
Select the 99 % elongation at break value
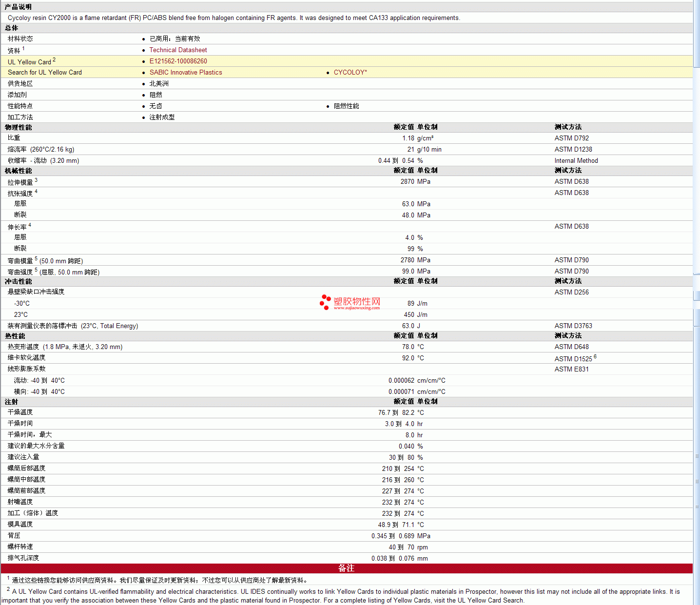[x=415, y=249]
